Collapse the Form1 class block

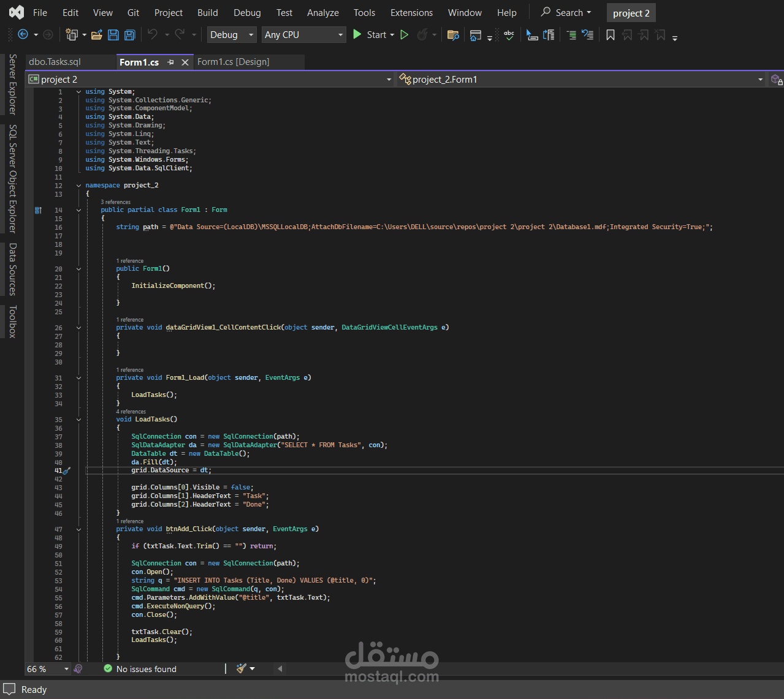78,210
